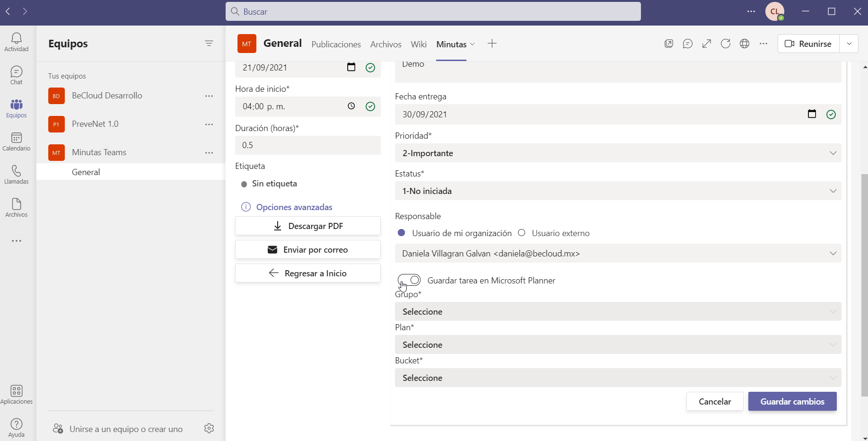Start a meeting with Reunirse

click(x=808, y=44)
